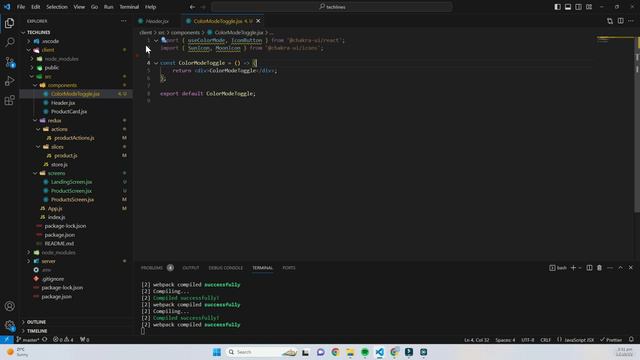
Task: Click the Explorer more actions ellipsis
Action: (123, 21)
